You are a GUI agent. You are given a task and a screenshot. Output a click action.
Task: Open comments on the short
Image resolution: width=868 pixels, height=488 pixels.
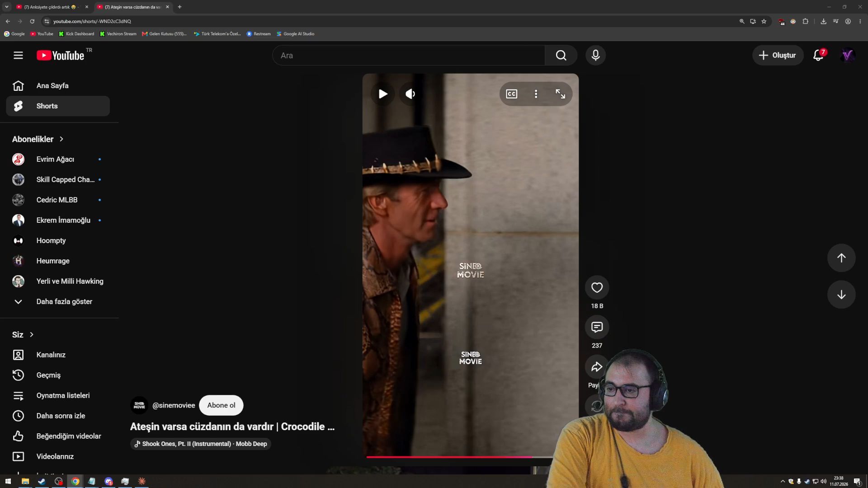pyautogui.click(x=597, y=327)
